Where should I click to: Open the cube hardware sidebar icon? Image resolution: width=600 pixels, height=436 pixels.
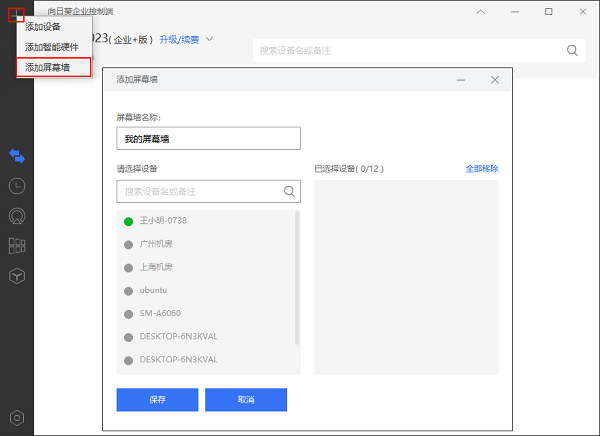[x=17, y=276]
